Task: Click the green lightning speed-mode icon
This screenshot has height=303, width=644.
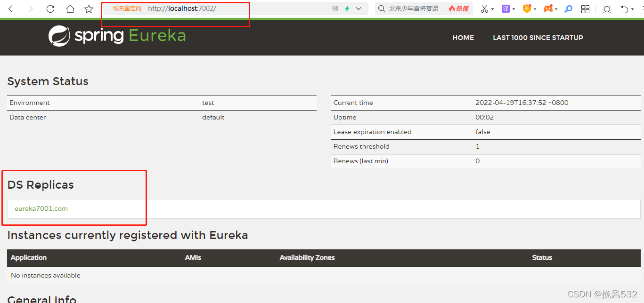Action: 347,8
